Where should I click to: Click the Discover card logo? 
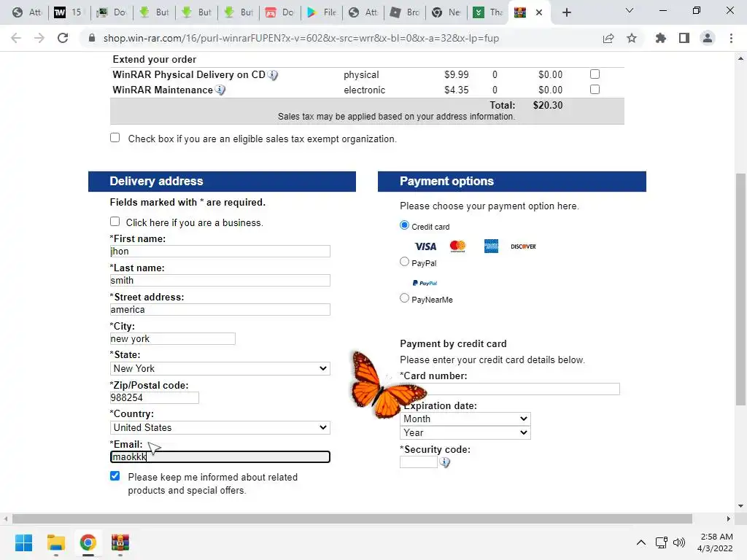pyautogui.click(x=523, y=246)
